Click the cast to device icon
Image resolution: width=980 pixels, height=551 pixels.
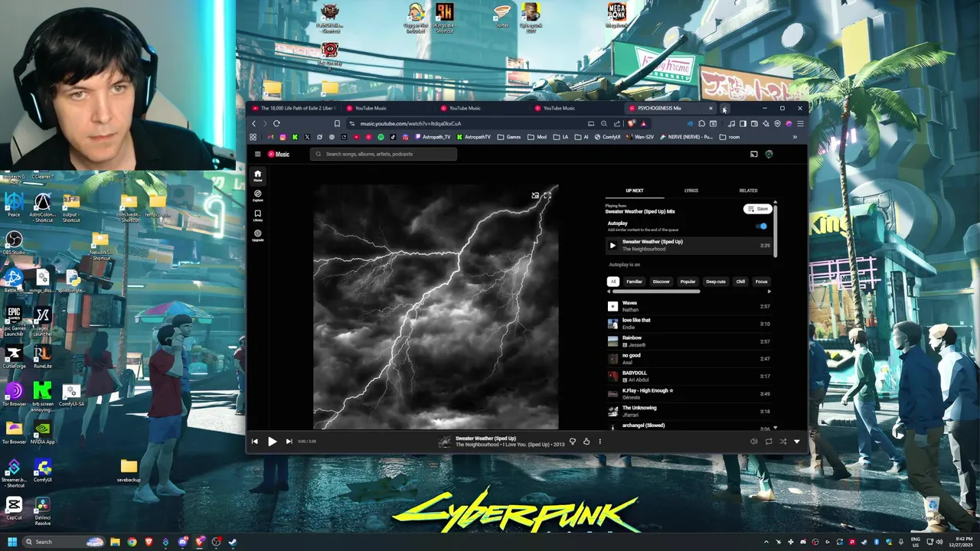[753, 154]
